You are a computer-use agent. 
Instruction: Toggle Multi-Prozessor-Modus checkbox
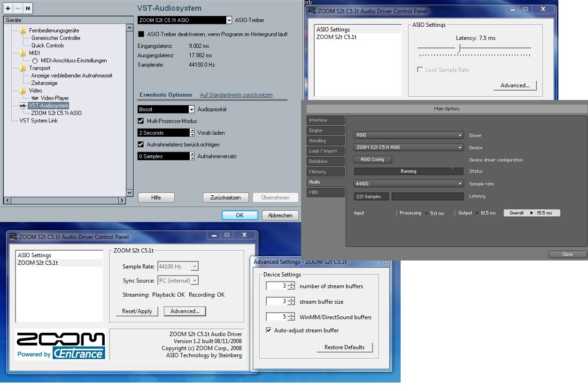point(141,121)
